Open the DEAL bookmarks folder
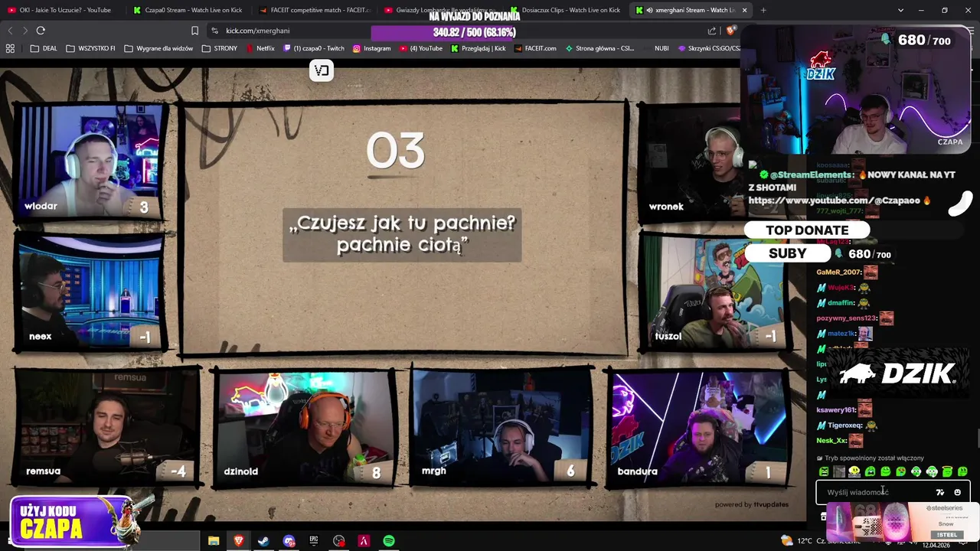The height and width of the screenshot is (551, 980). pyautogui.click(x=44, y=48)
